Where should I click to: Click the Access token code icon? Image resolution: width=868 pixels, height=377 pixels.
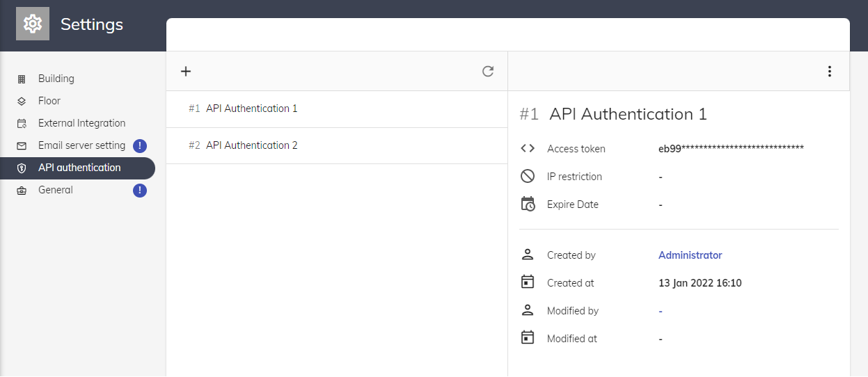528,148
